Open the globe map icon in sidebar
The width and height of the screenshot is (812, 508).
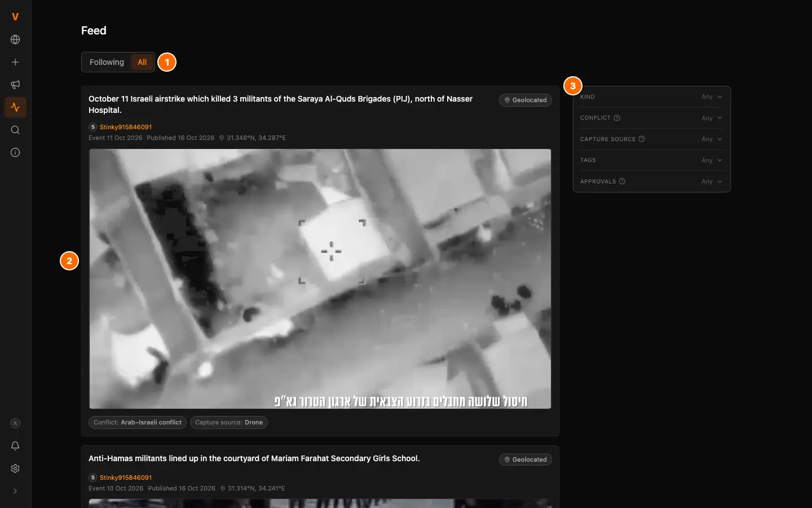click(15, 40)
